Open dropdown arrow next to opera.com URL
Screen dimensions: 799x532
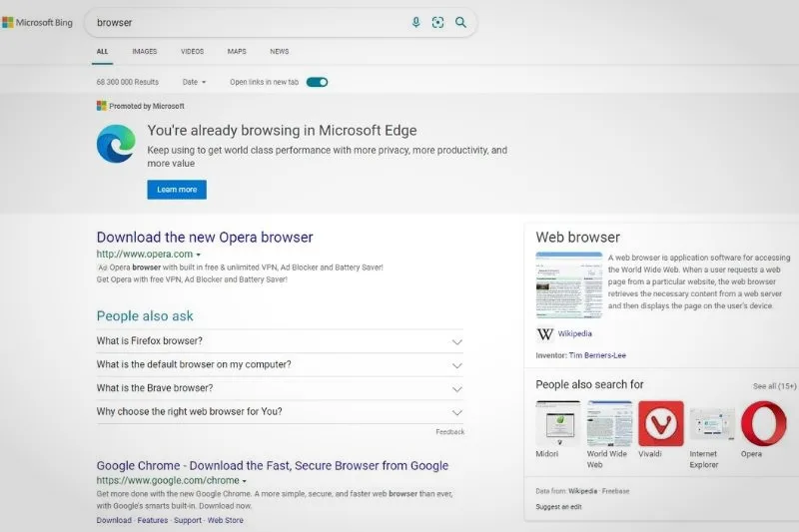point(198,255)
